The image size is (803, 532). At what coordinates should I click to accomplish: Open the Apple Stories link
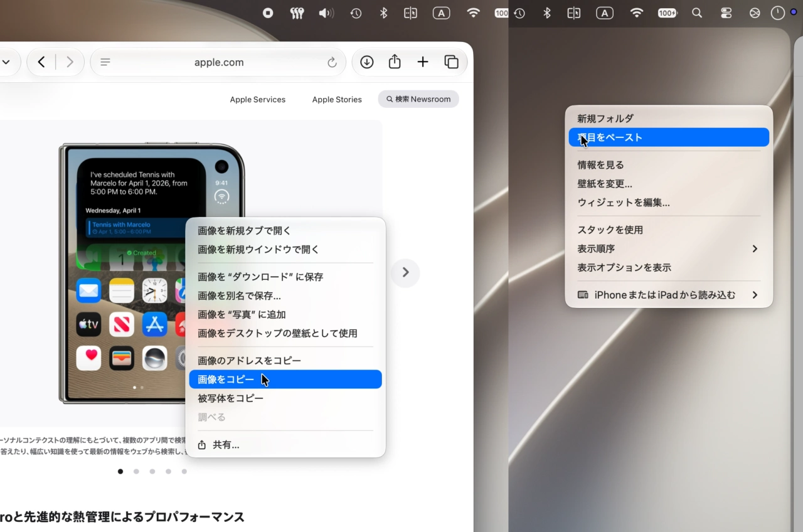click(337, 99)
